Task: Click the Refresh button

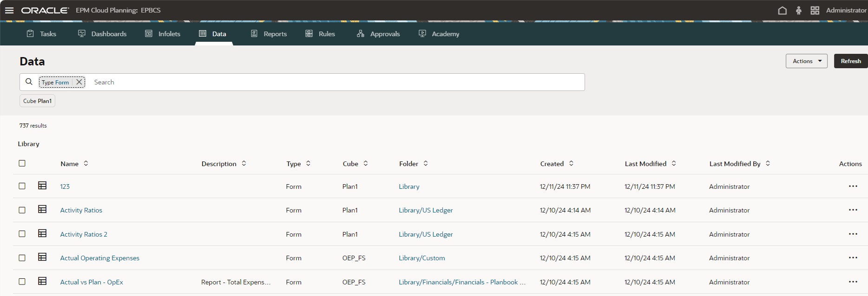Action: tap(850, 61)
